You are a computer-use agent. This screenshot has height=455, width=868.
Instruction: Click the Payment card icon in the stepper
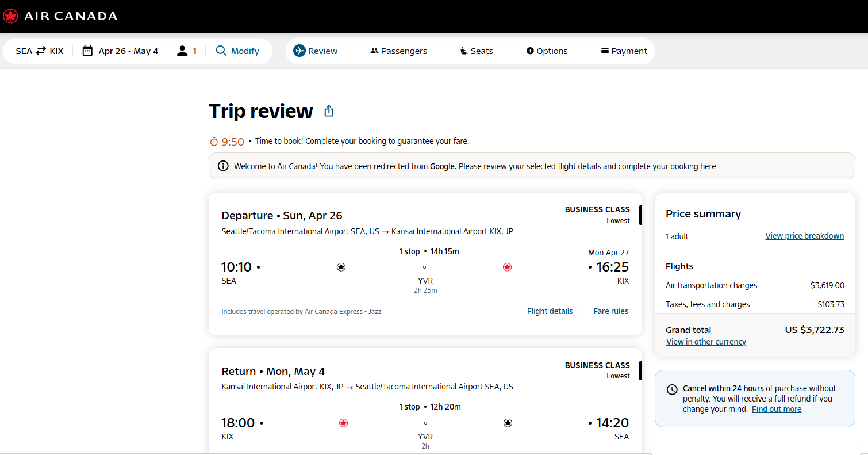605,51
